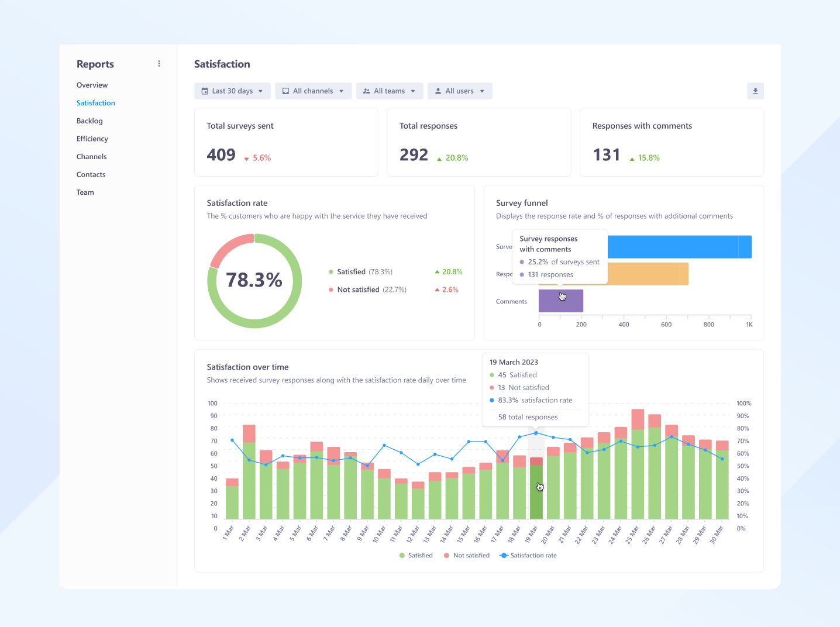Click the Comments funnel axis label
This screenshot has height=627, width=840.
(x=511, y=302)
